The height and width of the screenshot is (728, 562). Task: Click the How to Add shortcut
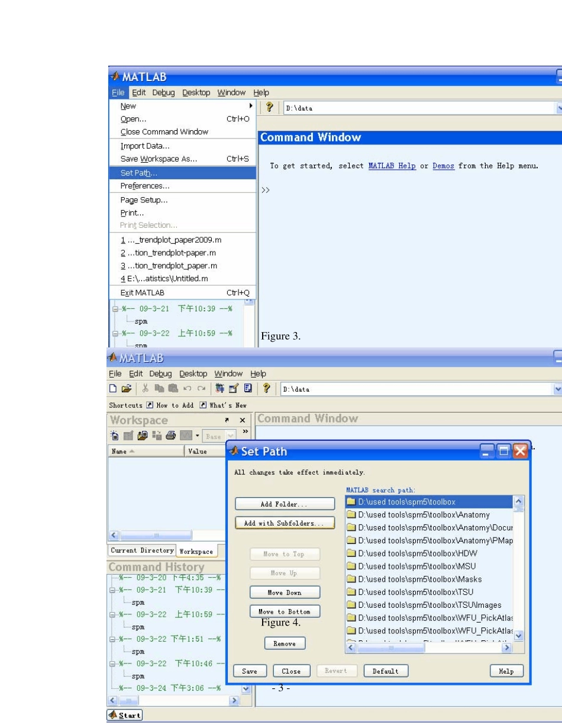click(x=169, y=405)
